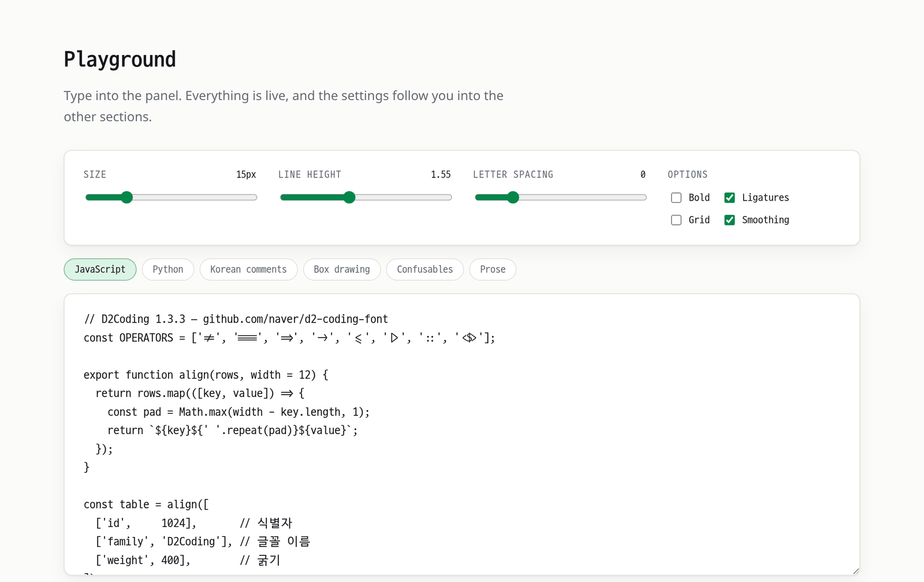Click the 'const table = align([' line
The image size is (924, 582).
[x=146, y=505]
